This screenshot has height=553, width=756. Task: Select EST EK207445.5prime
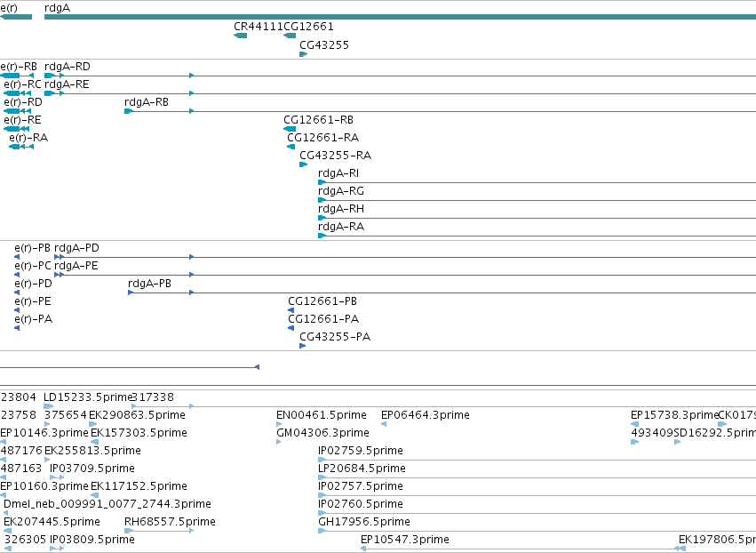coord(52,523)
